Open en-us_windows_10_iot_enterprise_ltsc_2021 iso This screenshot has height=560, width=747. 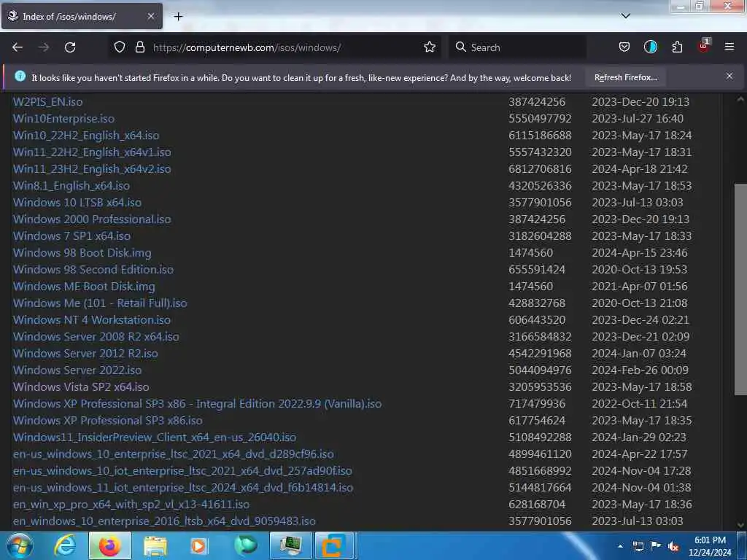(182, 470)
